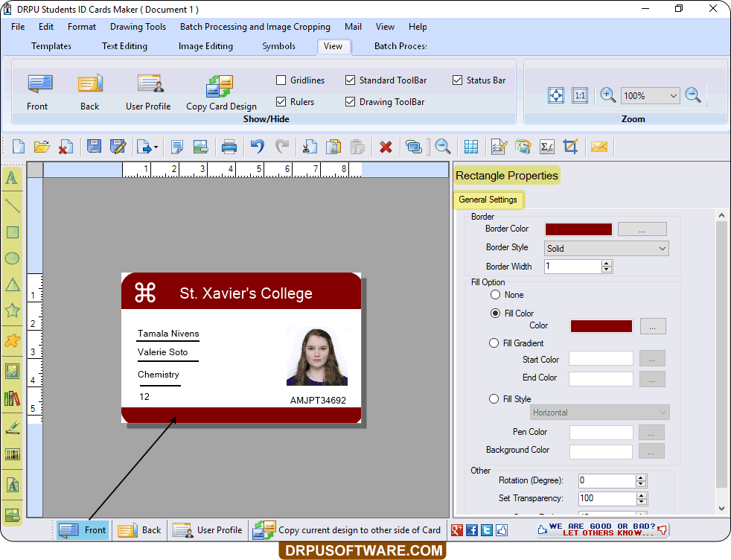Screen dimensions: 731x560
Task: Click the Border Color browse button
Action: 642,229
